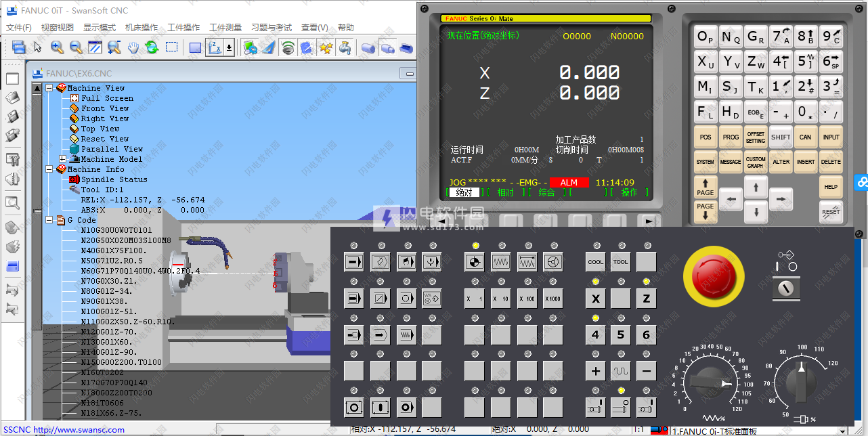Open the 机床操作 menu
The image size is (868, 436).
[142, 28]
